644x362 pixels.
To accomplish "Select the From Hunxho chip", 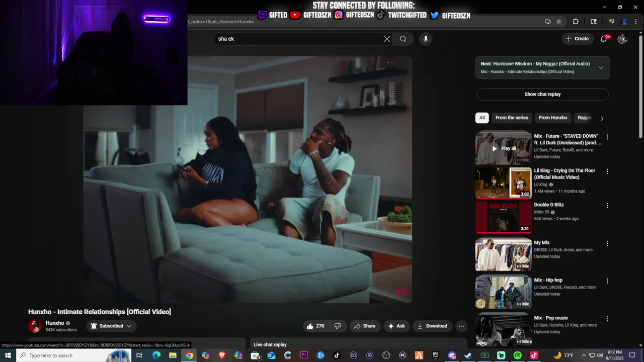I will (x=553, y=118).
